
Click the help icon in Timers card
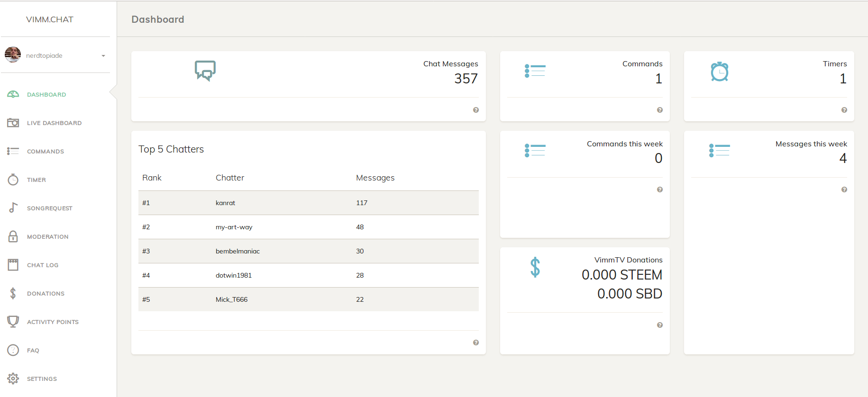coord(844,110)
